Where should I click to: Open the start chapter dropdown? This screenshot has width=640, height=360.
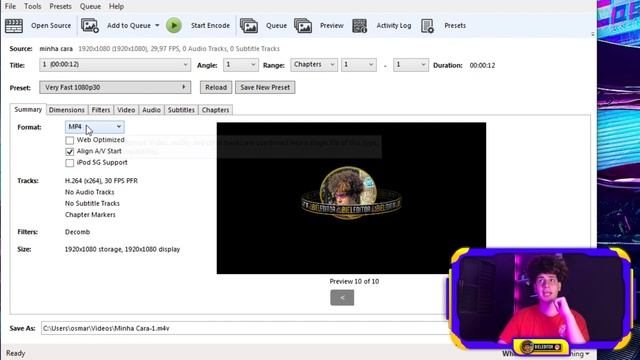coord(358,64)
